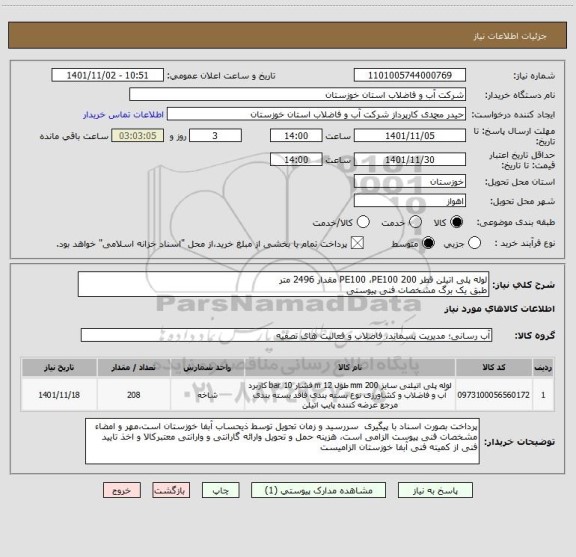Click need date cell 1401/11/18
The width and height of the screenshot is (576, 557).
coord(59,395)
